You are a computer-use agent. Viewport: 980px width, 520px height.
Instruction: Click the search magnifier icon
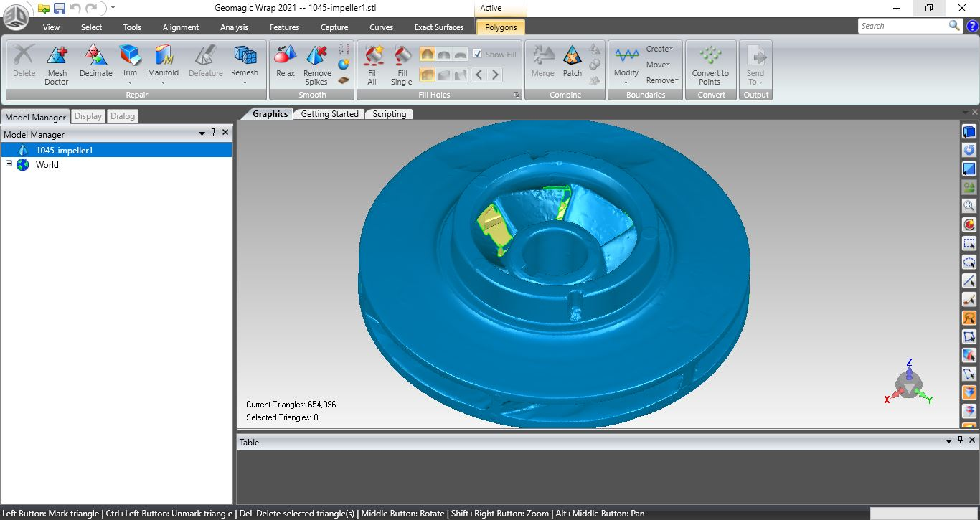point(954,26)
